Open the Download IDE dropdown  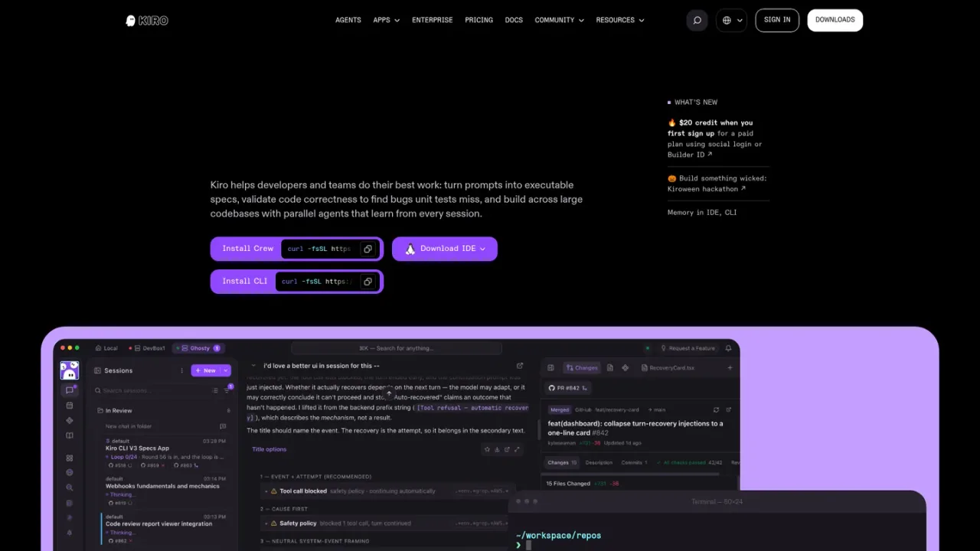point(445,249)
